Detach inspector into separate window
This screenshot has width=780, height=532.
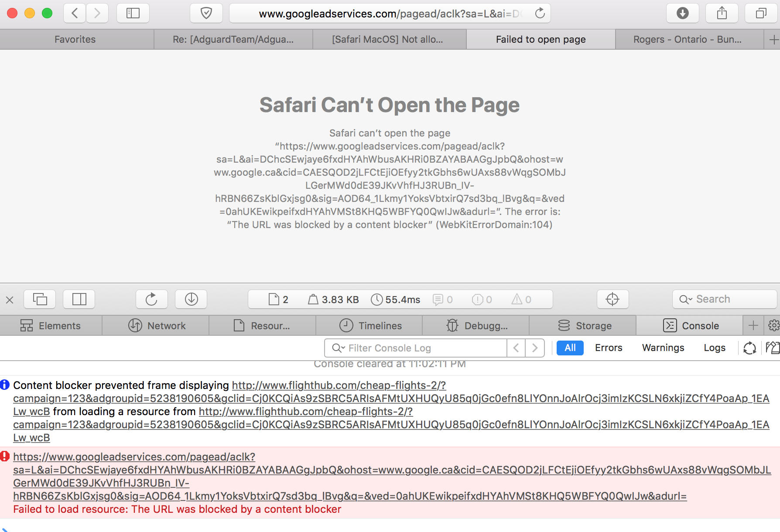40,299
